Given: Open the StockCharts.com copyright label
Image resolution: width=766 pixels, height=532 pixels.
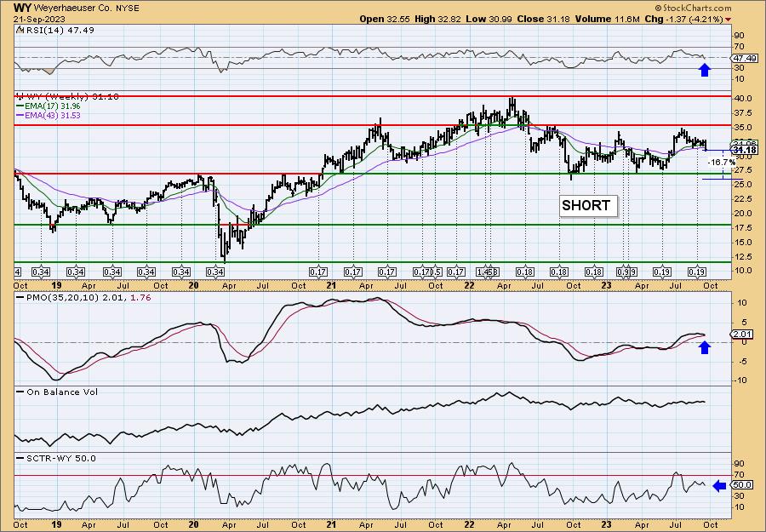Looking at the screenshot, I should [692, 8].
